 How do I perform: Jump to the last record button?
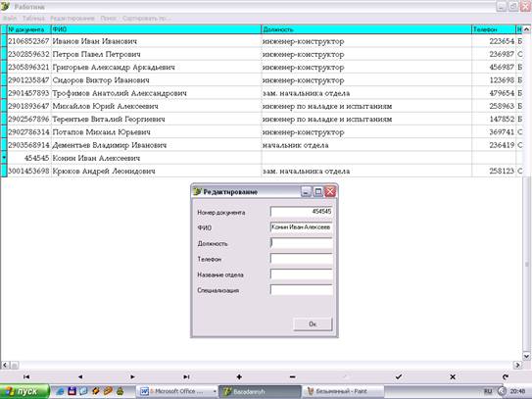[186, 376]
